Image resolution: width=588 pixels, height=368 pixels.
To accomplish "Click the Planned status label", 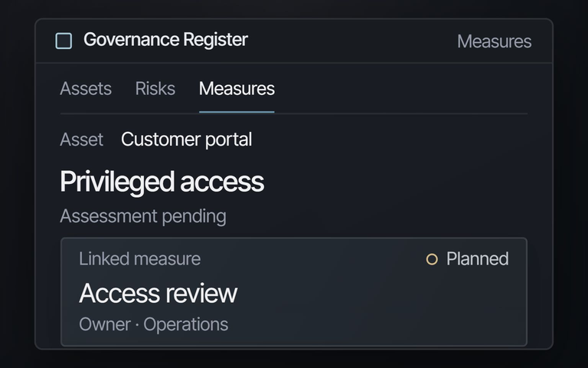I will [x=478, y=258].
